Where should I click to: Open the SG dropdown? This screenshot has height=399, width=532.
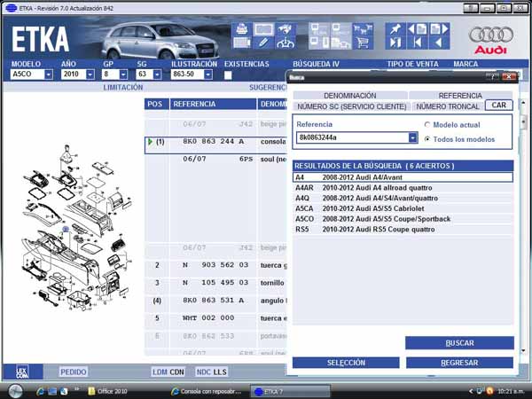pyautogui.click(x=157, y=74)
